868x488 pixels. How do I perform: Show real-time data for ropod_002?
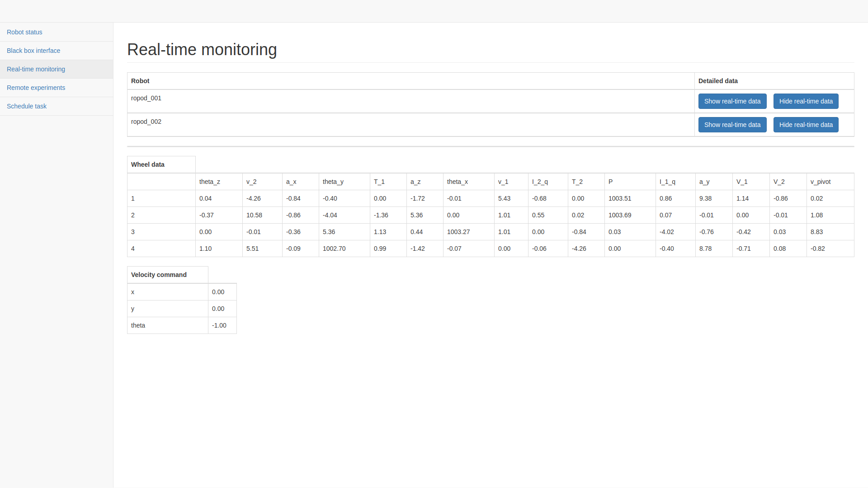(x=732, y=125)
